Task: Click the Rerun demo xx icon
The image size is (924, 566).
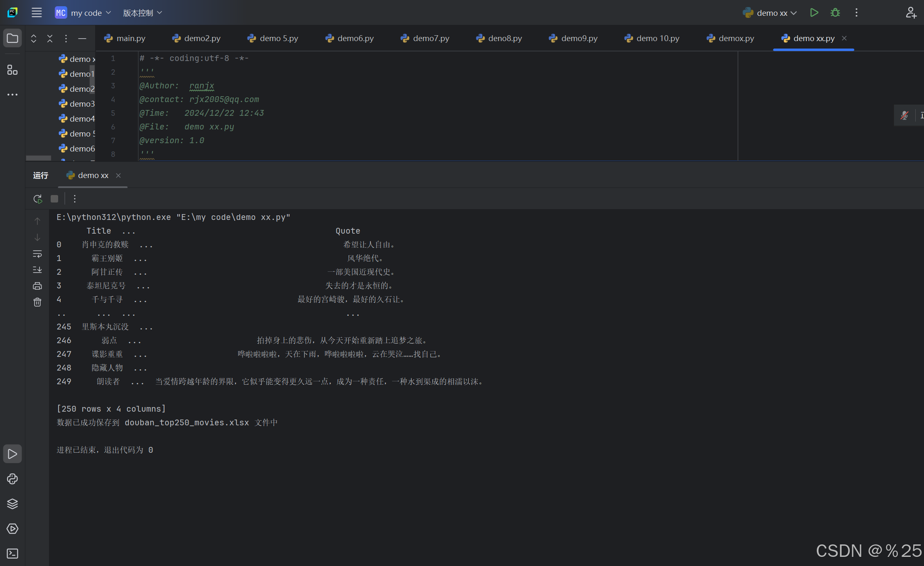Action: pos(38,199)
